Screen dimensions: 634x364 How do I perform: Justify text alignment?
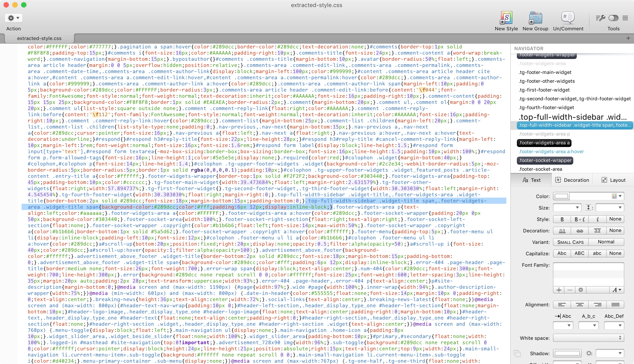pos(615,305)
